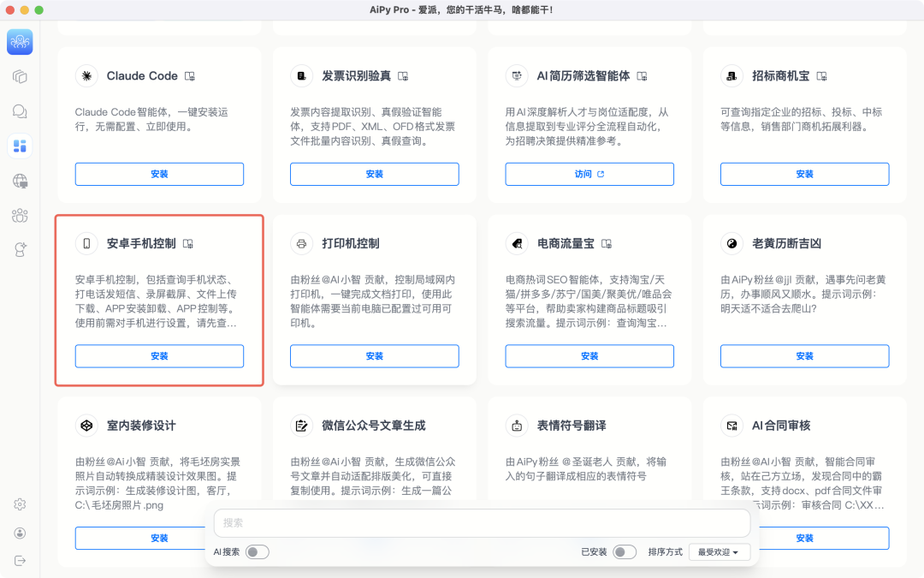Visit AI简历筛选智能体 via 访问 link
The height and width of the screenshot is (578, 924).
(589, 174)
